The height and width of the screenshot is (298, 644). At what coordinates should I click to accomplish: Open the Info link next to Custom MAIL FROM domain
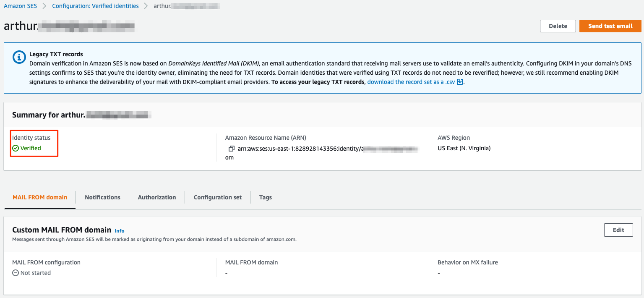click(120, 231)
